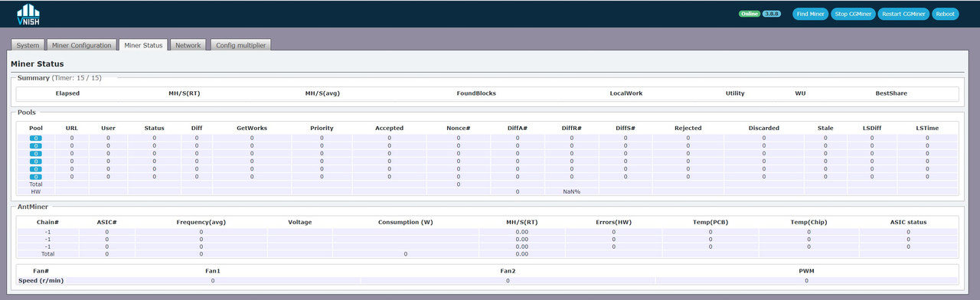The width and height of the screenshot is (980, 300).
Task: Click the User column header
Action: (109, 128)
